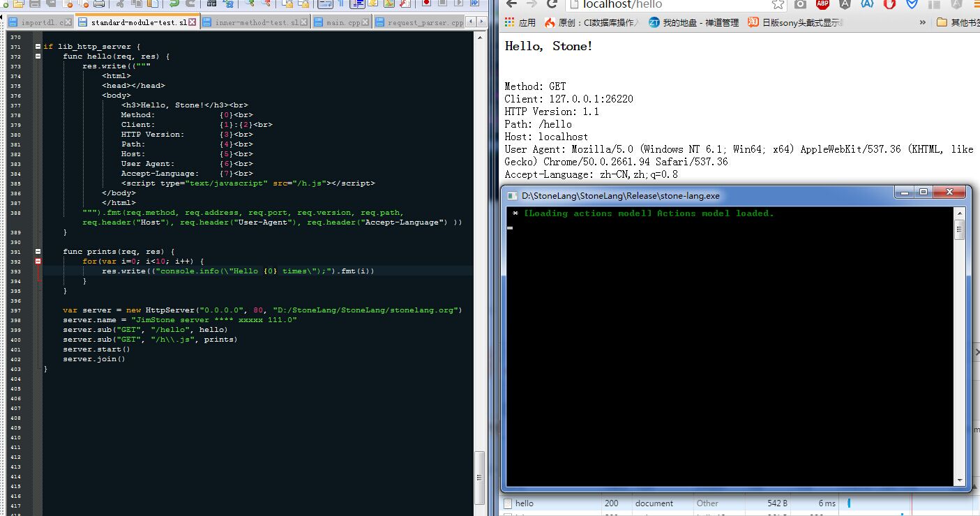Close the main.cpp tab

[365, 22]
